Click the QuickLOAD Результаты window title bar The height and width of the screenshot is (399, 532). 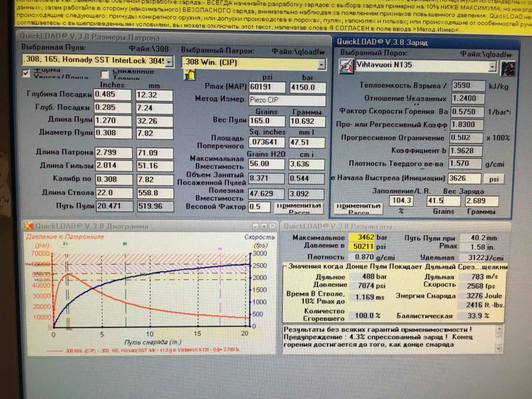click(395, 226)
